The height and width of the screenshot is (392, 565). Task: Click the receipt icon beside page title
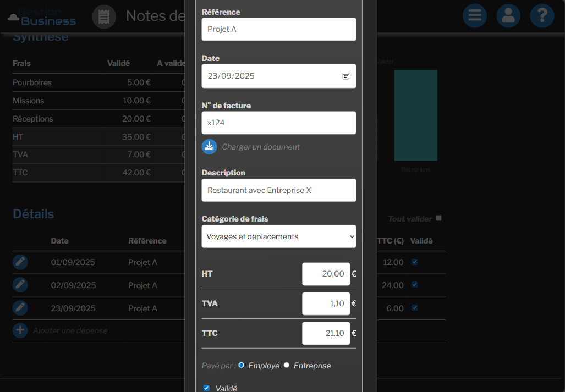point(104,16)
